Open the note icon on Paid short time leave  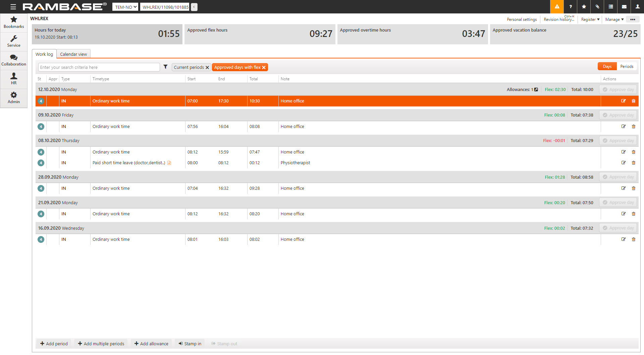(169, 163)
